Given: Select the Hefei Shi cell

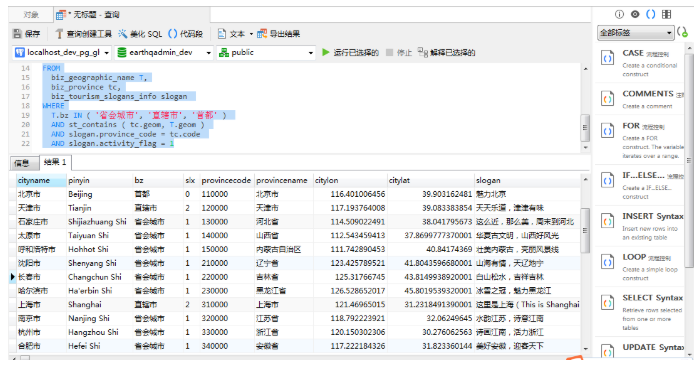Looking at the screenshot, I should click(99, 346).
